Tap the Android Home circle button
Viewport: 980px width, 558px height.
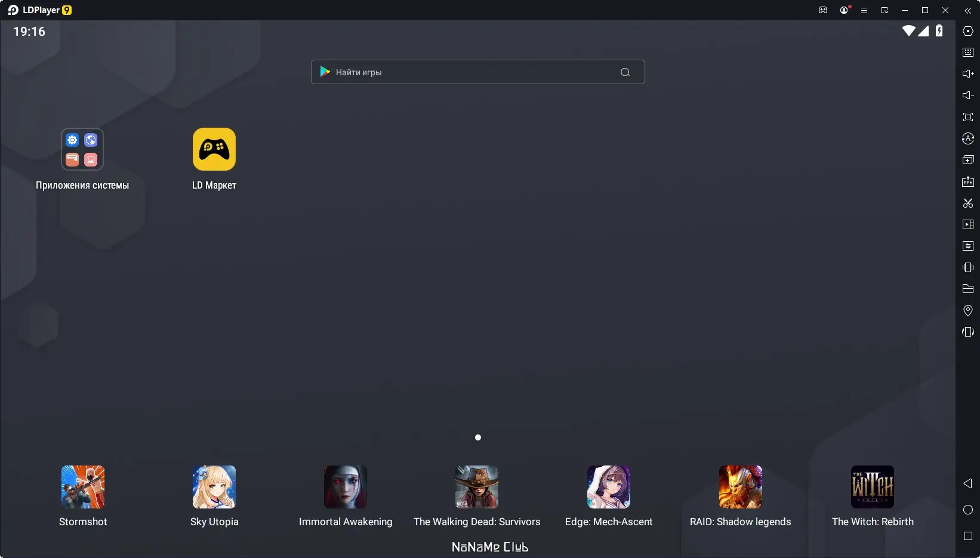(x=968, y=510)
